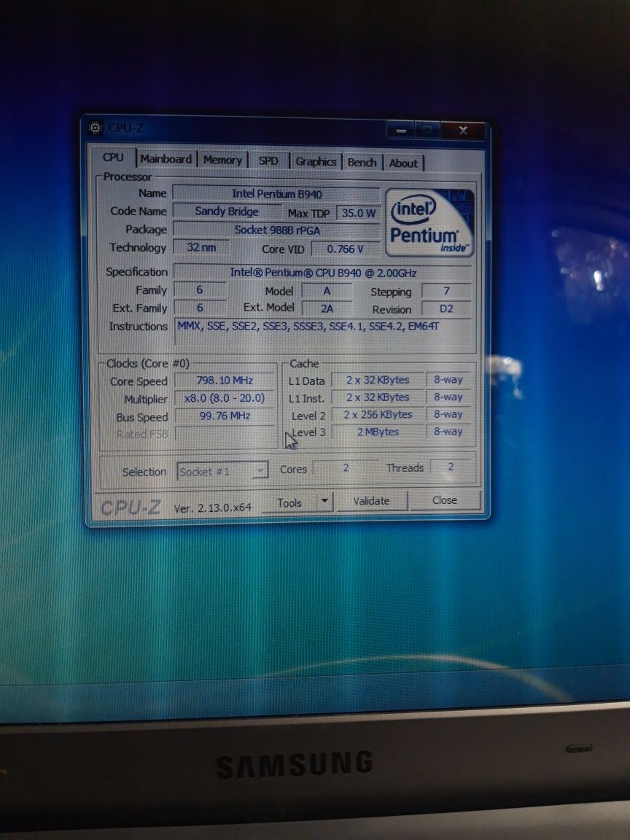Click the Ext. Family value 6
This screenshot has height=840, width=630.
coord(200,308)
